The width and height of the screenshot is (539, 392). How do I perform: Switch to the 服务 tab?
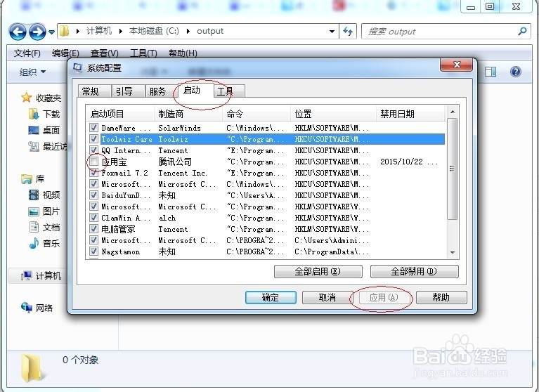161,91
